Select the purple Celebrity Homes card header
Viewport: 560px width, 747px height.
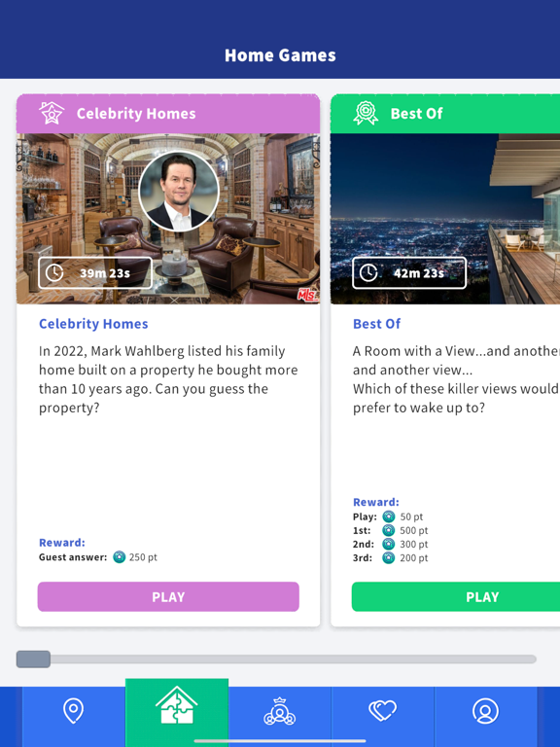(x=168, y=114)
